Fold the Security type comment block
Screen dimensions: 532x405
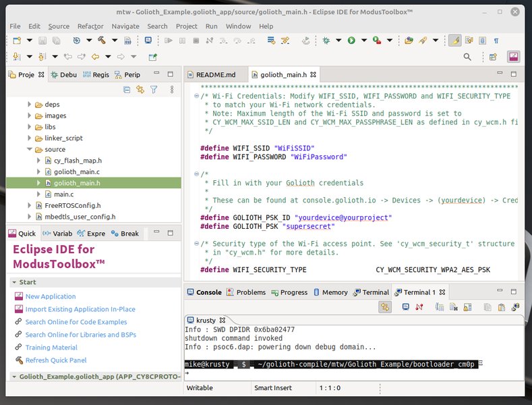[196, 243]
